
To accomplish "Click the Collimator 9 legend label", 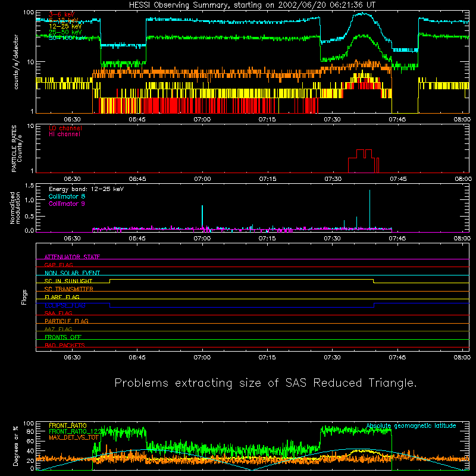I will (67, 203).
